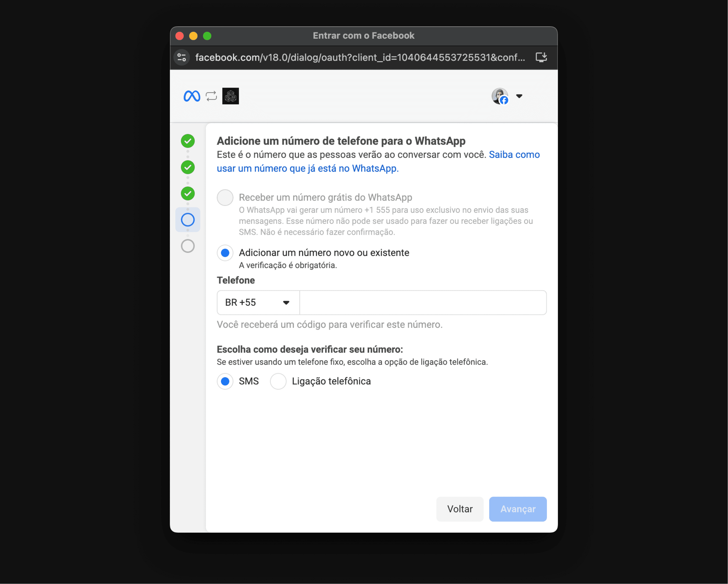
Task: Go to the second completed green step
Action: point(188,167)
